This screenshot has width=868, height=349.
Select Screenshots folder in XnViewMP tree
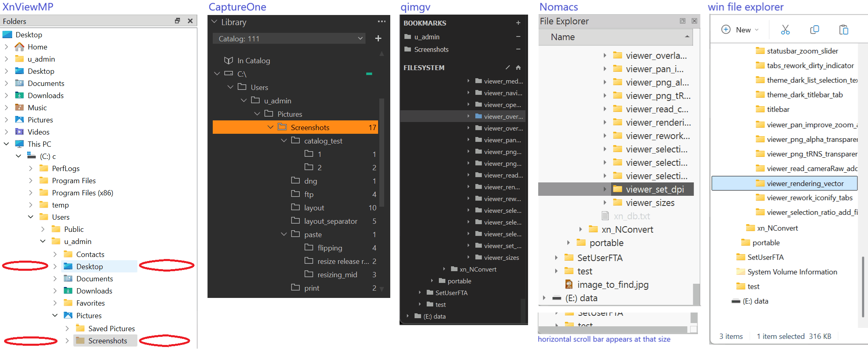(x=107, y=341)
